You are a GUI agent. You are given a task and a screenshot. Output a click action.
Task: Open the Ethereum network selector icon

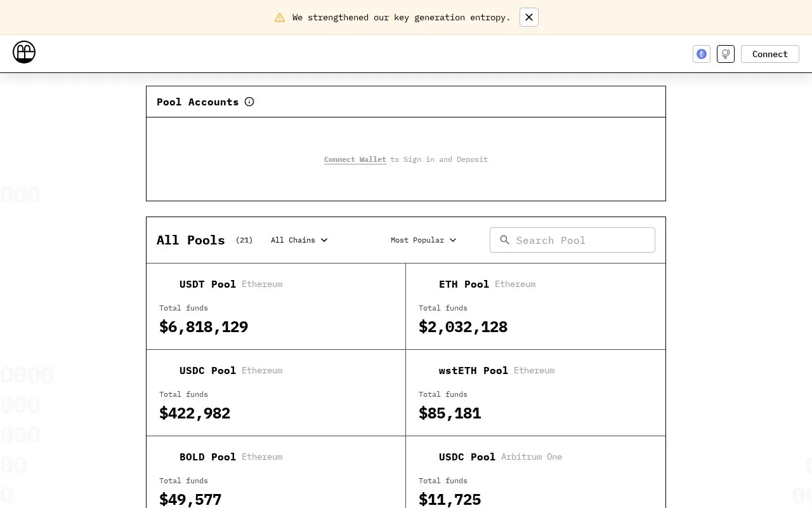702,54
